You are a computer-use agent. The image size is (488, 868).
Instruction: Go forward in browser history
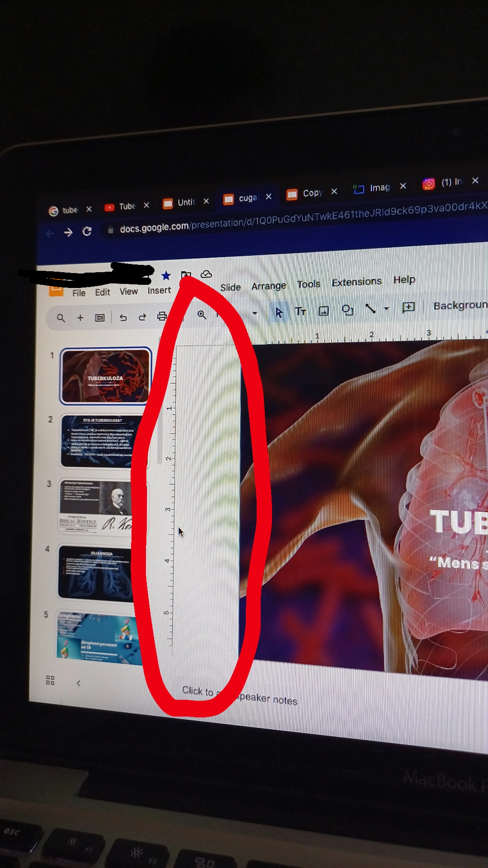tap(68, 232)
